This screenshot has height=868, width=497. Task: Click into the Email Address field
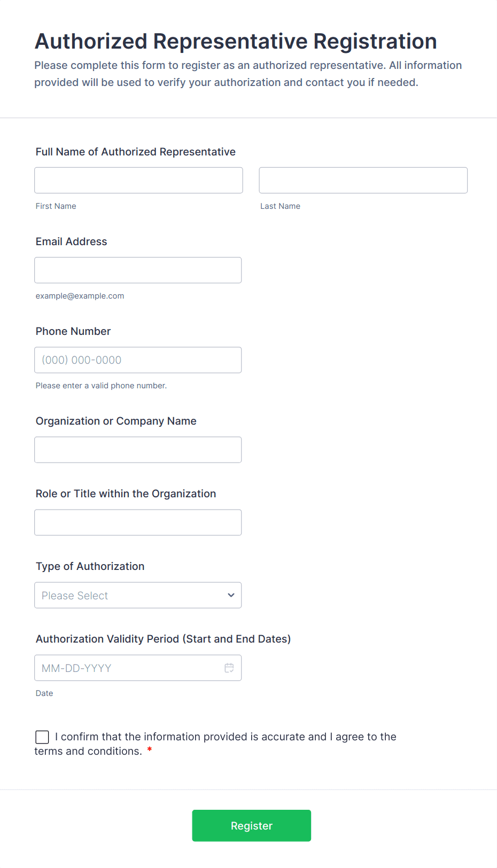pos(138,270)
